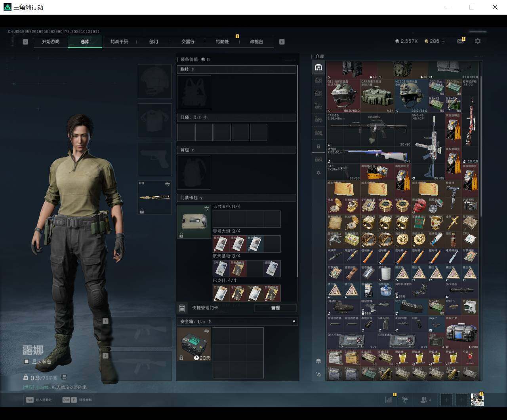The height and width of the screenshot is (420, 507).
Task: Select the SMG-45 weapon in warehouse
Action: [428, 146]
